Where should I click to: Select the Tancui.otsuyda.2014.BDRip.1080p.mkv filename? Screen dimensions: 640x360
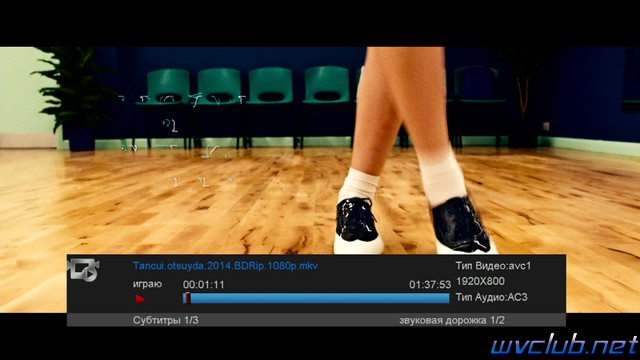coord(225,266)
